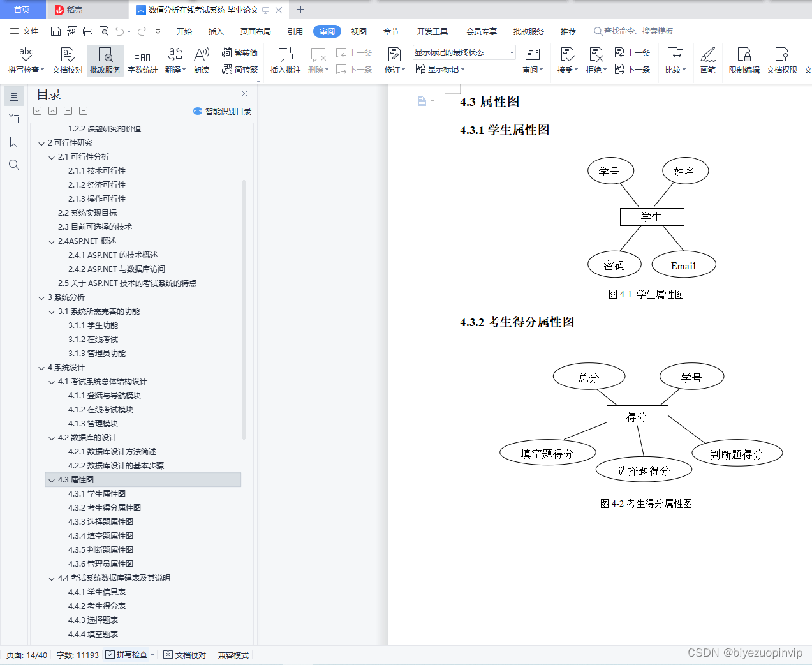Collapse the 4.2 数据库的设计 node
This screenshot has height=665, width=812.
(52, 438)
